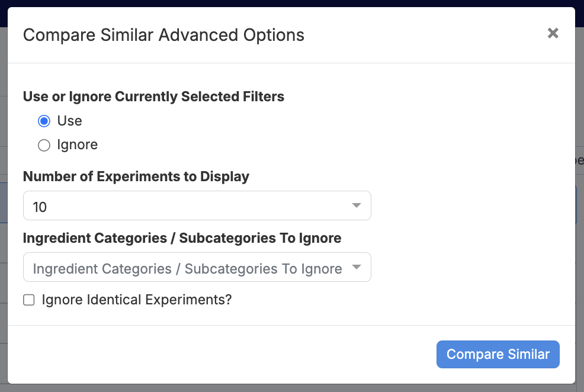
Task: Click the placeholder text in the ingredient categories field
Action: (187, 269)
